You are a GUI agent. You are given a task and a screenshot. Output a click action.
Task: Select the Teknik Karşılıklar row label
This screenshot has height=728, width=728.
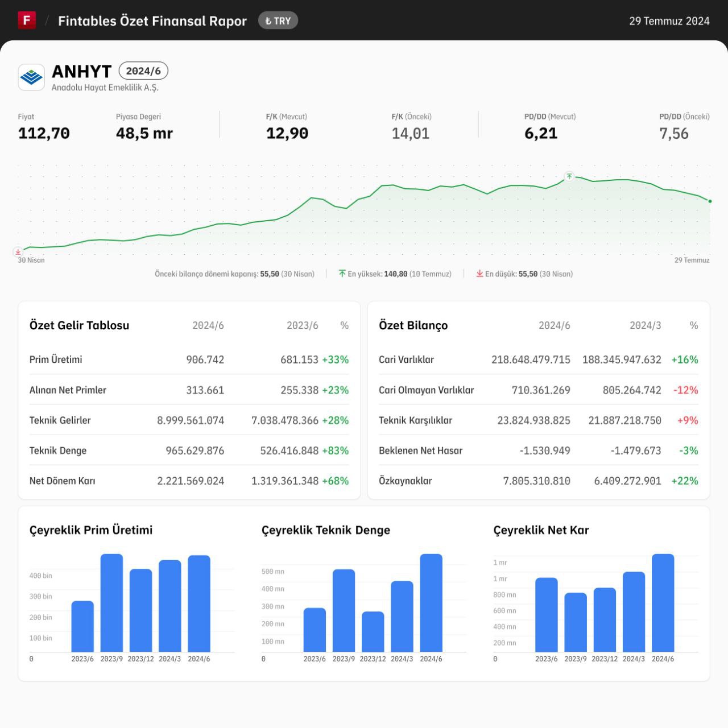click(x=416, y=420)
